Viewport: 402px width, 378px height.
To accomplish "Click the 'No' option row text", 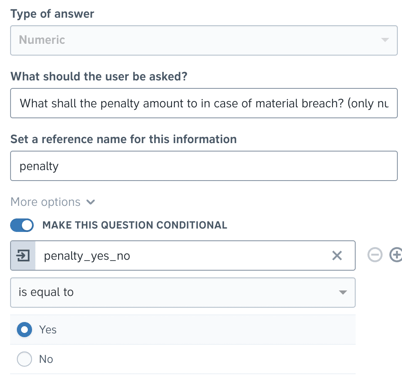I will pos(46,359).
